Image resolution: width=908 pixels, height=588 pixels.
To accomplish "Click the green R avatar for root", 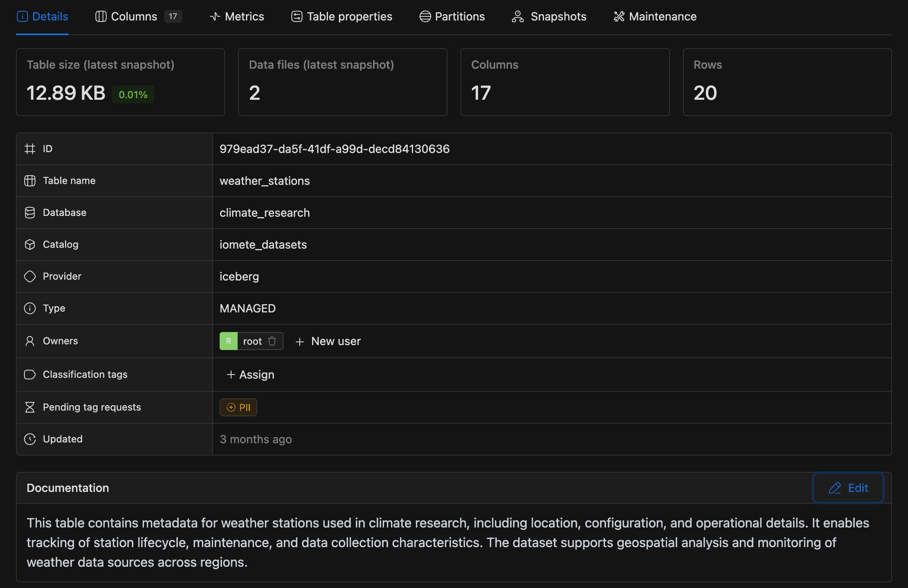I will tap(229, 341).
